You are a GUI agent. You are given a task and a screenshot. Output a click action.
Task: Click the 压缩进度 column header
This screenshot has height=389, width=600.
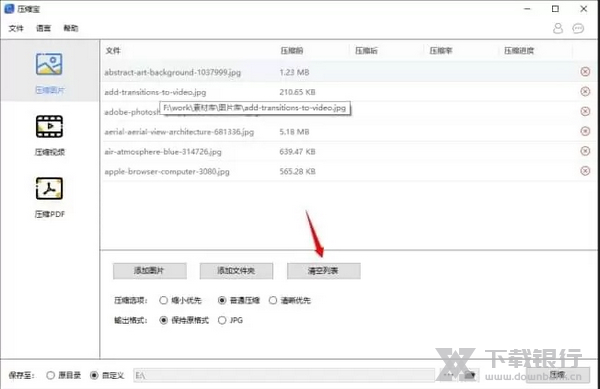519,50
